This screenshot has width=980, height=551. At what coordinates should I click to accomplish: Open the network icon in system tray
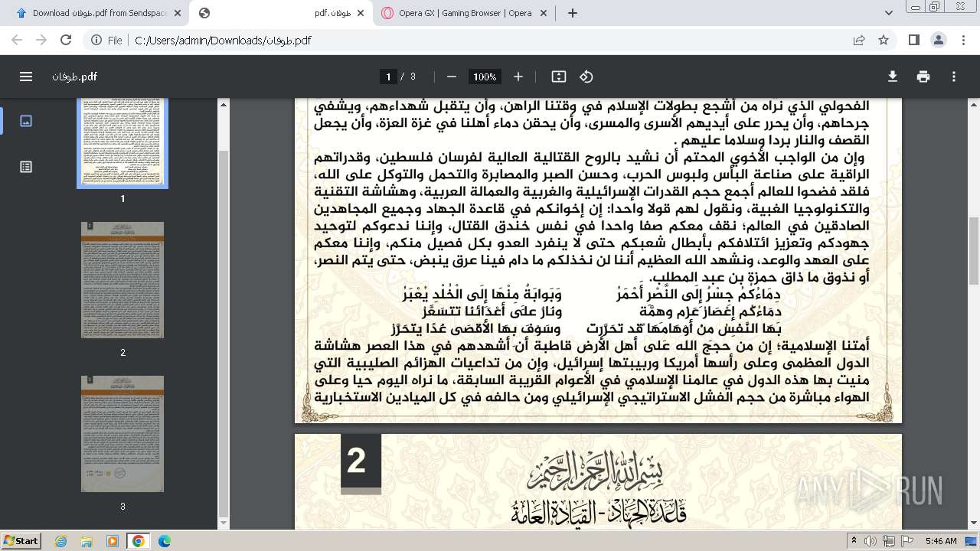pos(890,541)
